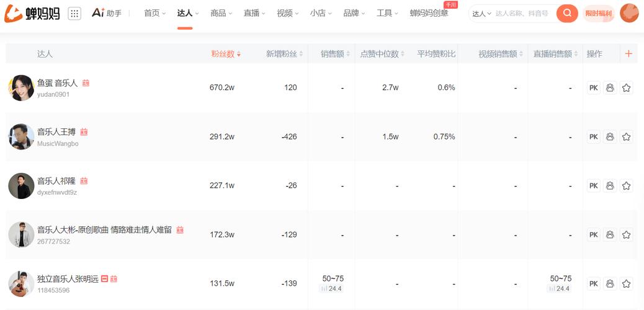The width and height of the screenshot is (644, 310).
Task: Open the Ai 助手 assistant
Action: (x=107, y=13)
